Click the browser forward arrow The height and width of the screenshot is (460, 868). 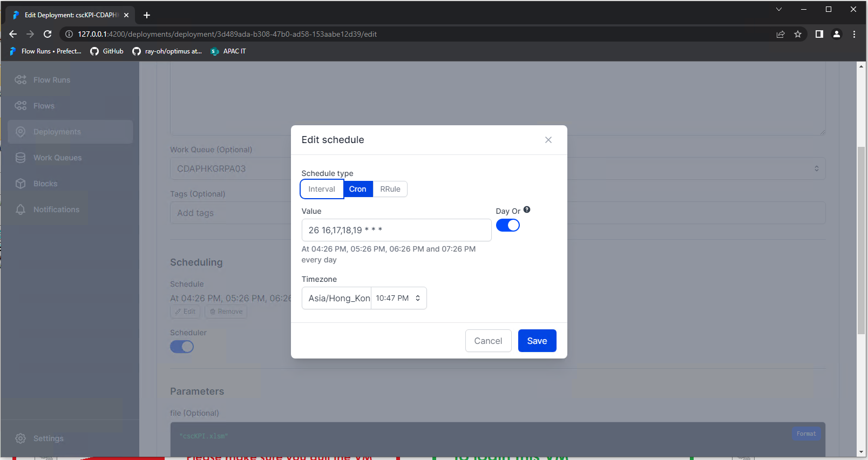[x=30, y=34]
